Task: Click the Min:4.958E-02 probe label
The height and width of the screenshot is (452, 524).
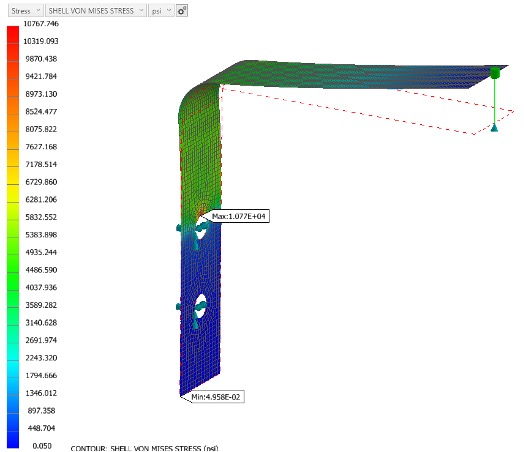Action: [216, 397]
